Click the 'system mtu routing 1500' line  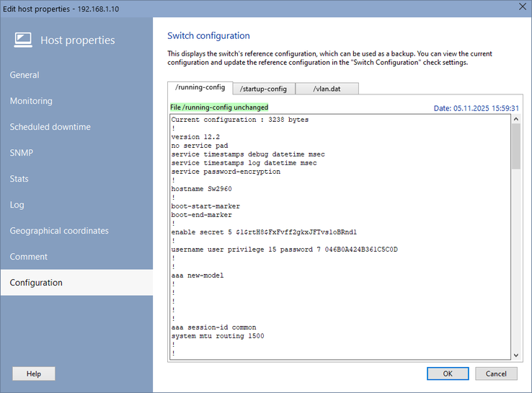(x=218, y=336)
